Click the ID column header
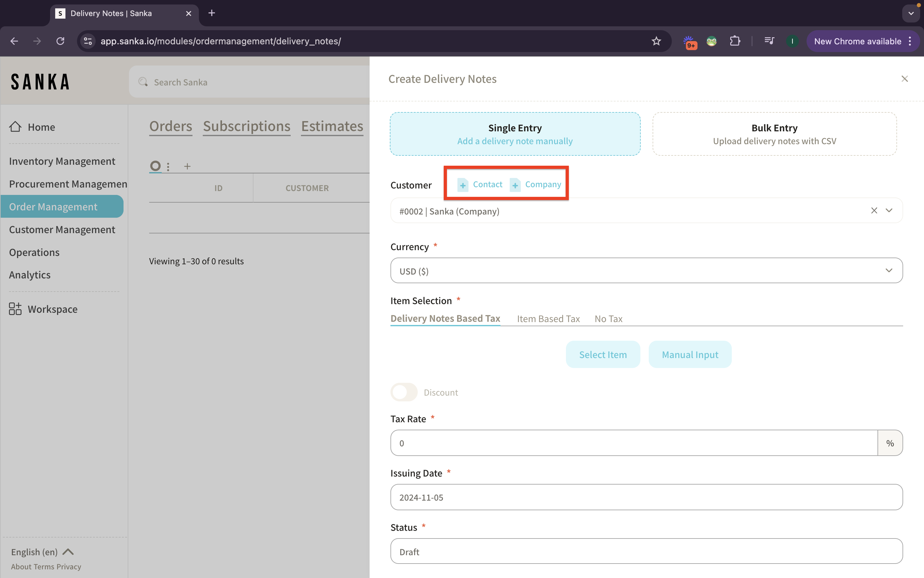The width and height of the screenshot is (924, 578). (x=218, y=188)
